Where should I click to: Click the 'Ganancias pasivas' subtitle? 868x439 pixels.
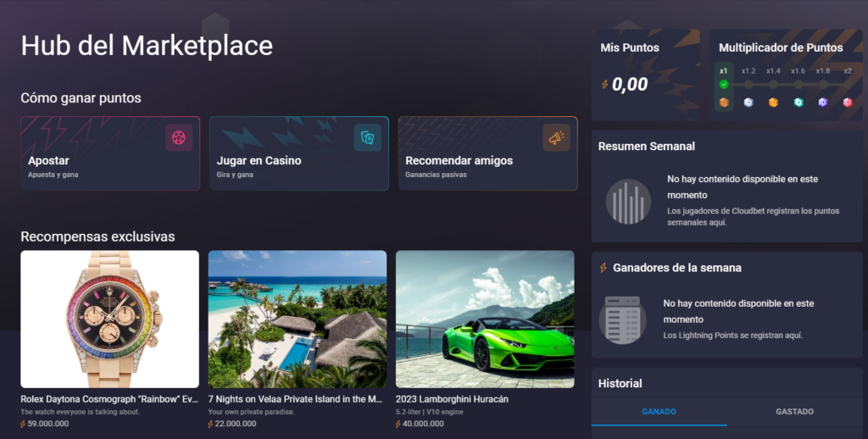tap(437, 175)
